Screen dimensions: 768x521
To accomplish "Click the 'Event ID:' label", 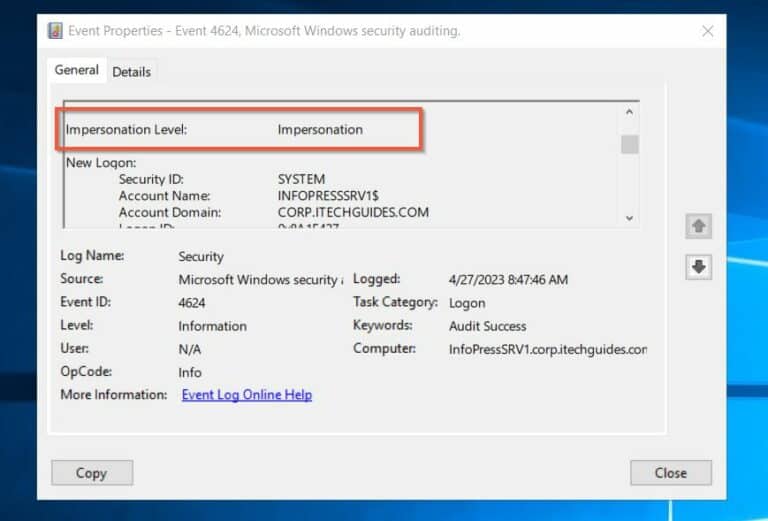I will 85,302.
